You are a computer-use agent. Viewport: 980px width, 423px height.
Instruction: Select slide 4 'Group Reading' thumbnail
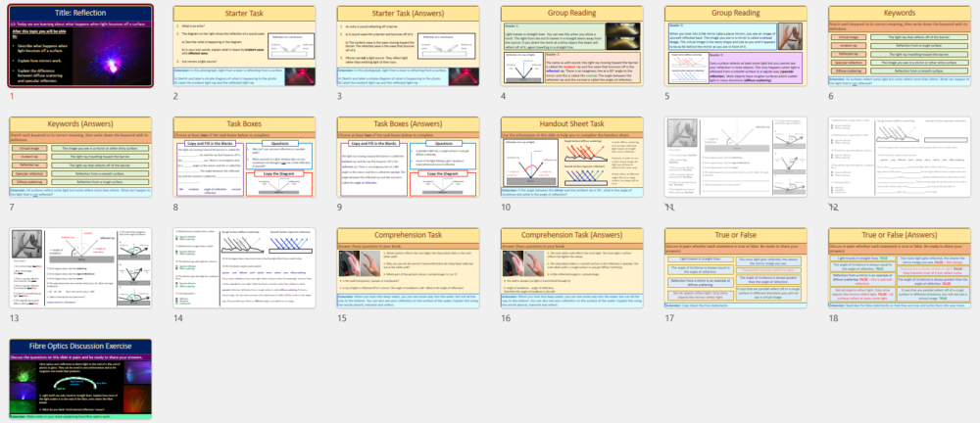click(x=572, y=46)
